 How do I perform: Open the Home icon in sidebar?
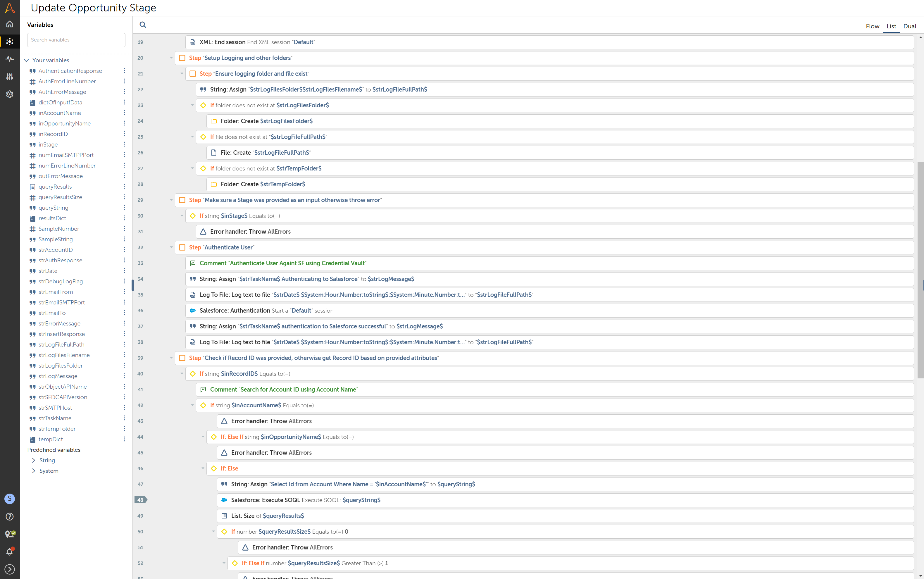[10, 24]
